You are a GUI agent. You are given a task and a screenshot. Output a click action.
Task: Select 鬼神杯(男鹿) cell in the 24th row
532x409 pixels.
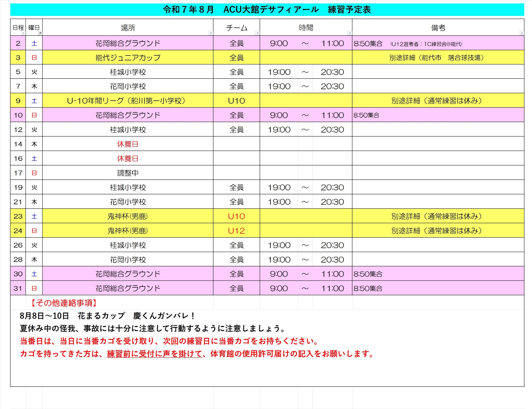pyautogui.click(x=128, y=230)
